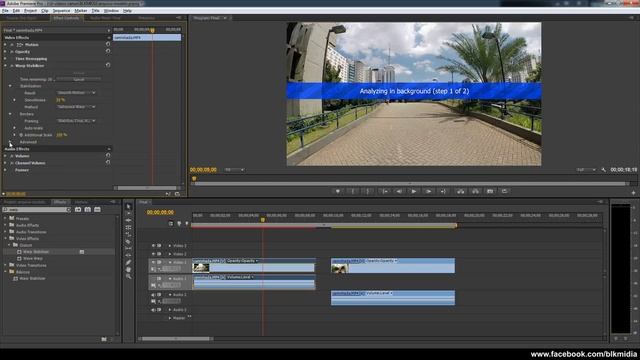This screenshot has height=360, width=640.
Task: Toggle Channel Volume fx switch
Action: (12, 163)
